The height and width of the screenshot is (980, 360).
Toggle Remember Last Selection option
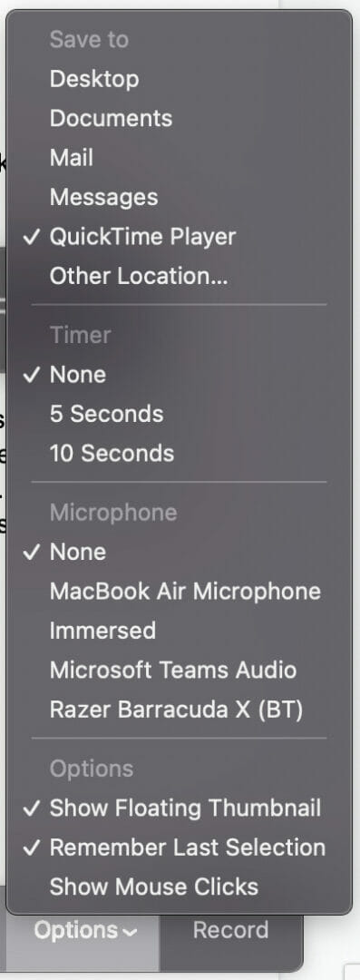tap(180, 848)
